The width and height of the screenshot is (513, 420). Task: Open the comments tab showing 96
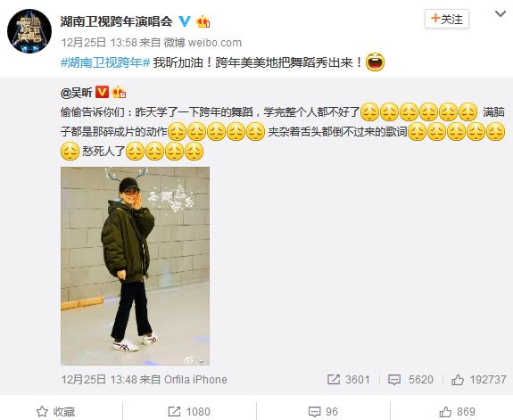tap(323, 411)
